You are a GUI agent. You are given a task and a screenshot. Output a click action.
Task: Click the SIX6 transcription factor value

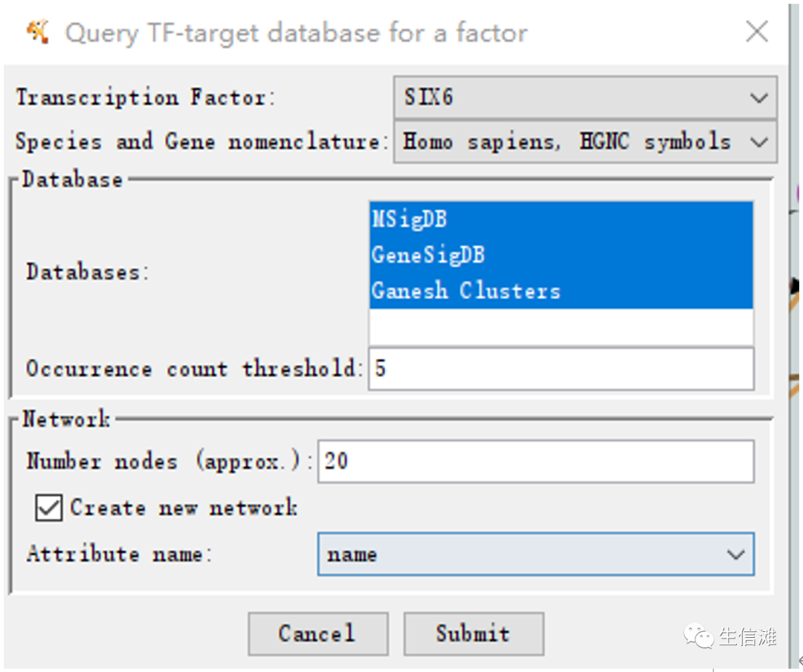click(429, 97)
